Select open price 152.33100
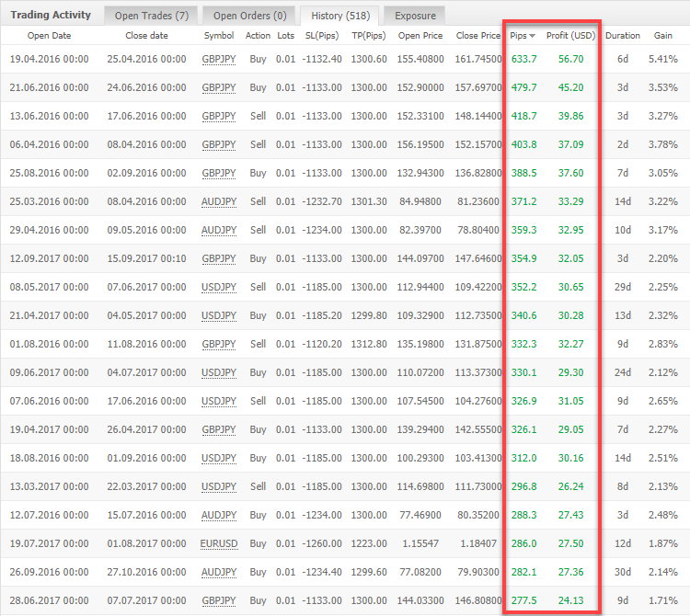 [x=420, y=116]
